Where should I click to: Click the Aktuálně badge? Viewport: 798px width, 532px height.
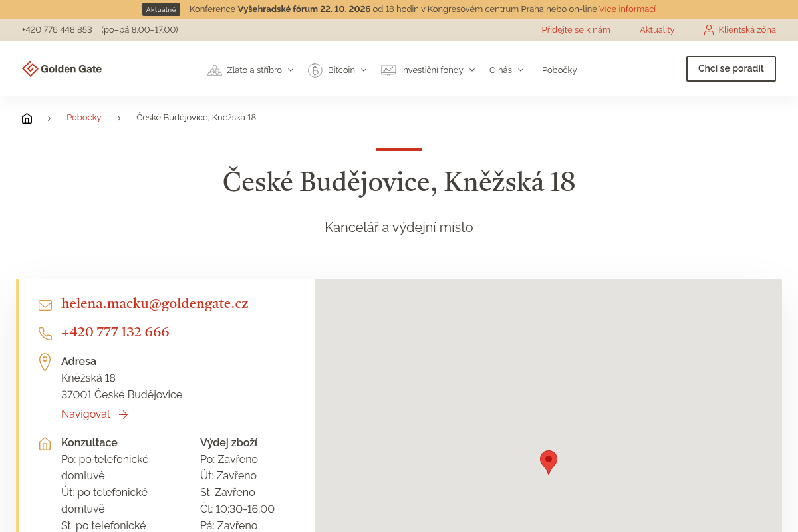point(161,9)
